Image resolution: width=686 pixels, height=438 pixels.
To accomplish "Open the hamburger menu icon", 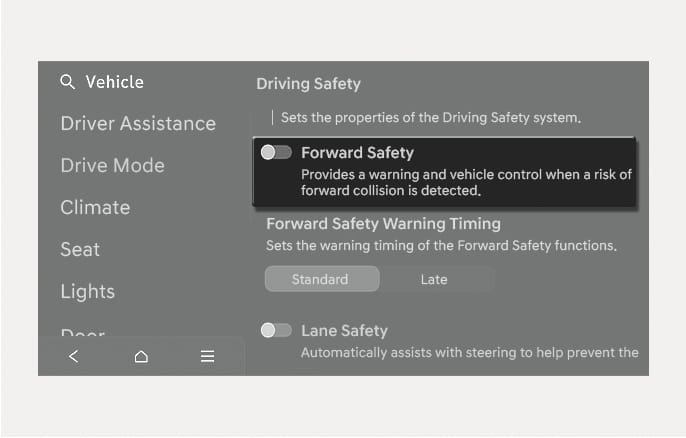I will [x=207, y=356].
